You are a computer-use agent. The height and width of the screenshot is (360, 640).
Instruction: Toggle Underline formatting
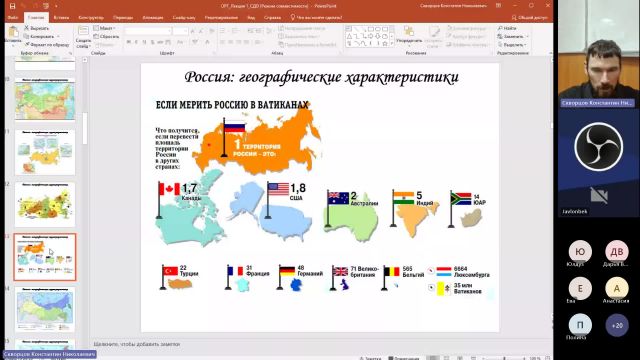[x=144, y=42]
